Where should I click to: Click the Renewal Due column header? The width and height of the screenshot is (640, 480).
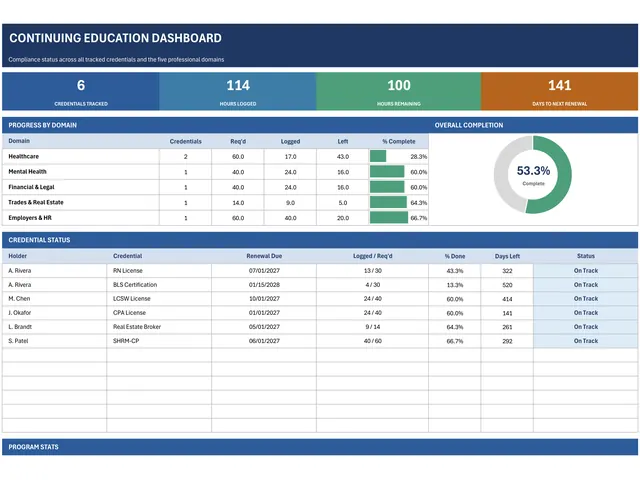coord(264,256)
